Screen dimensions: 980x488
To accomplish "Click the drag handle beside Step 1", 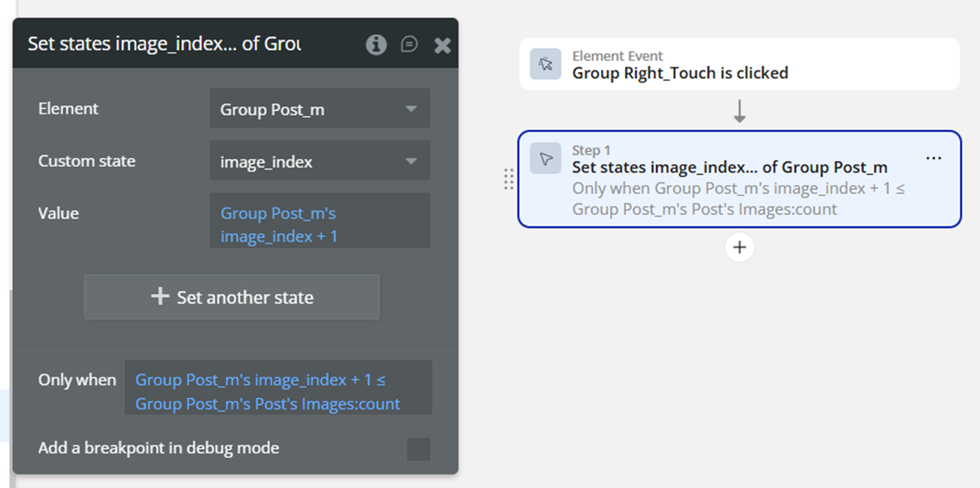I will 509,179.
